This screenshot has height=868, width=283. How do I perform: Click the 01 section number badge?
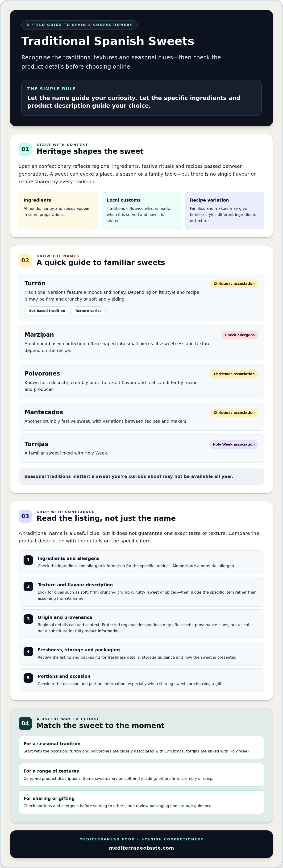pos(25,149)
